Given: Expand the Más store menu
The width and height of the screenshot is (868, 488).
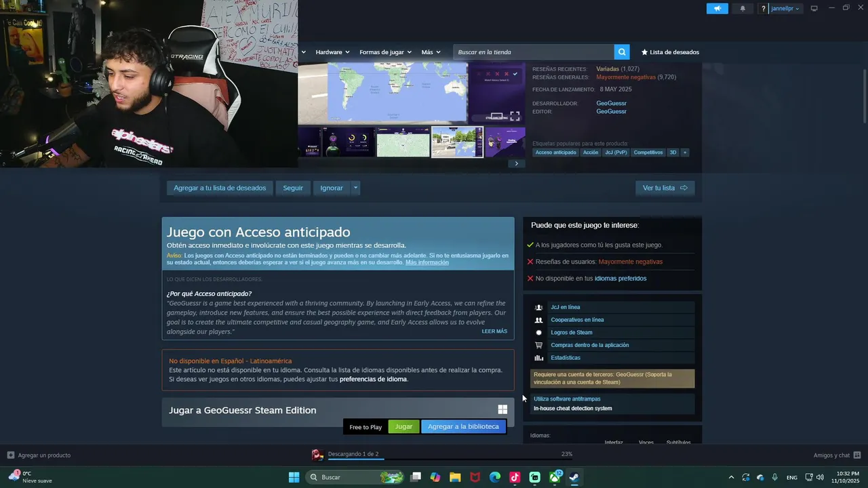Looking at the screenshot, I should [x=431, y=52].
